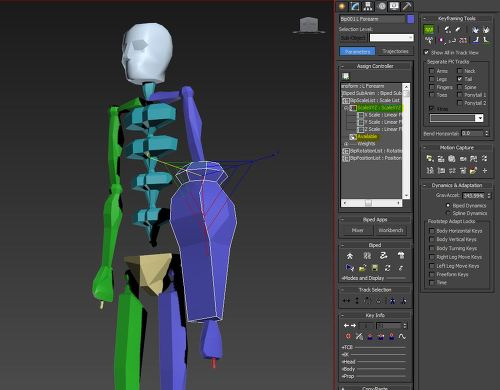Toggle Show All in Track View checkbox
Screen dimensions: 500x390
tap(426, 52)
